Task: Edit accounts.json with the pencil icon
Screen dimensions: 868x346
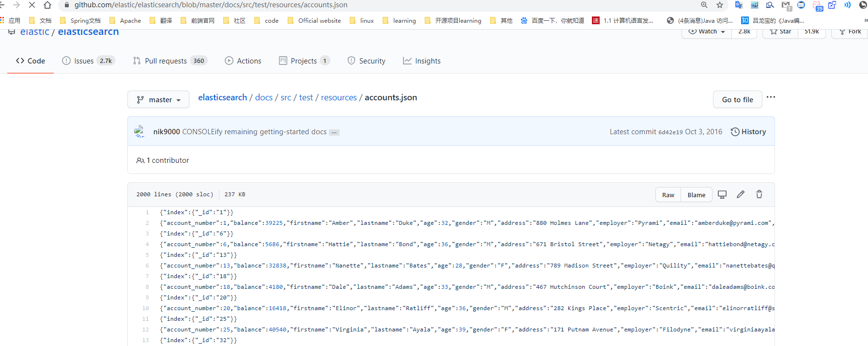Action: tap(741, 194)
